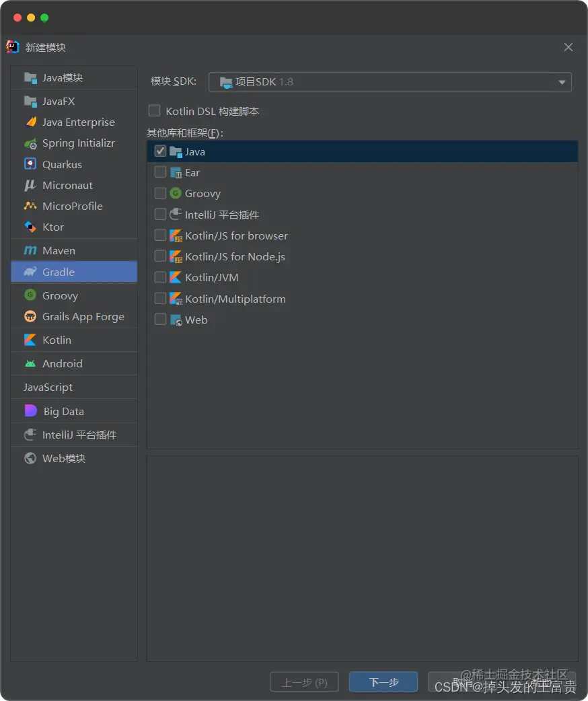Click the IntelliJ 平台插件 framework label
588x701 pixels.
(222, 215)
